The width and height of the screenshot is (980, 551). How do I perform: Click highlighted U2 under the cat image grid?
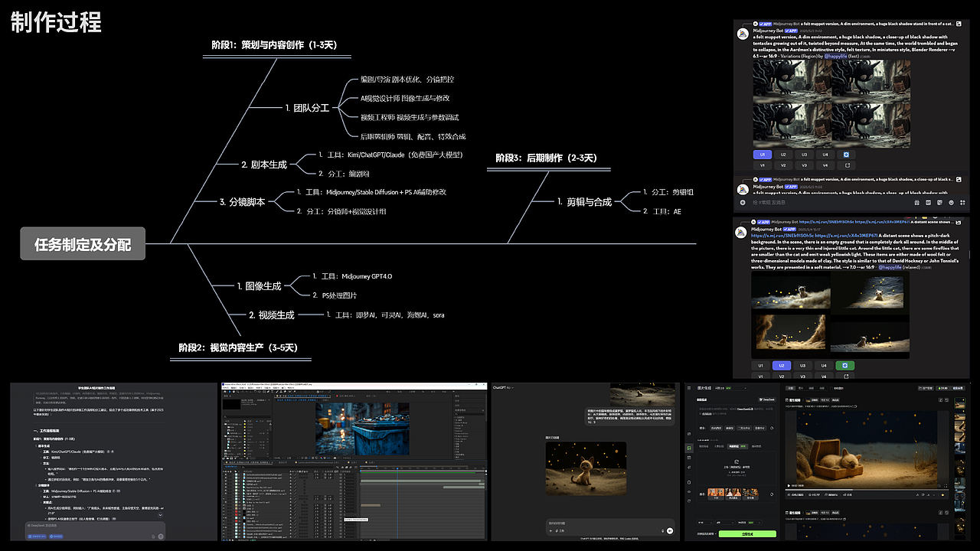click(781, 365)
